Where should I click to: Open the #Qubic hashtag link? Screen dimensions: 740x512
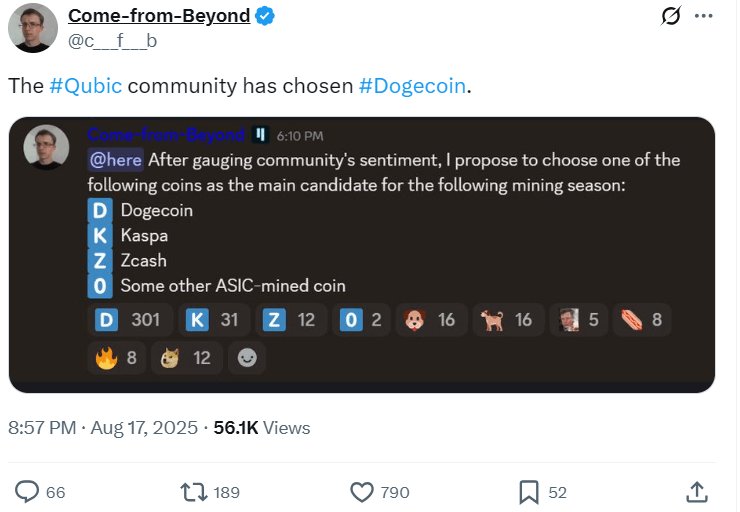[85, 86]
